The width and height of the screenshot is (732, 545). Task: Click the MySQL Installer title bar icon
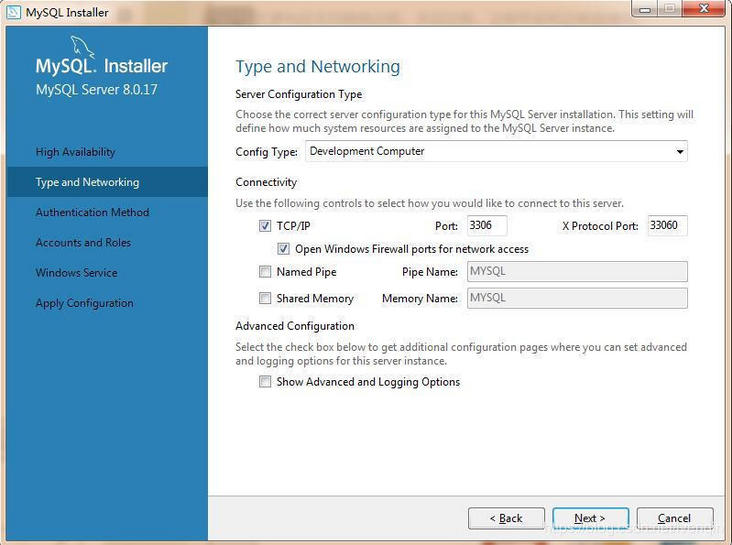pyautogui.click(x=14, y=12)
